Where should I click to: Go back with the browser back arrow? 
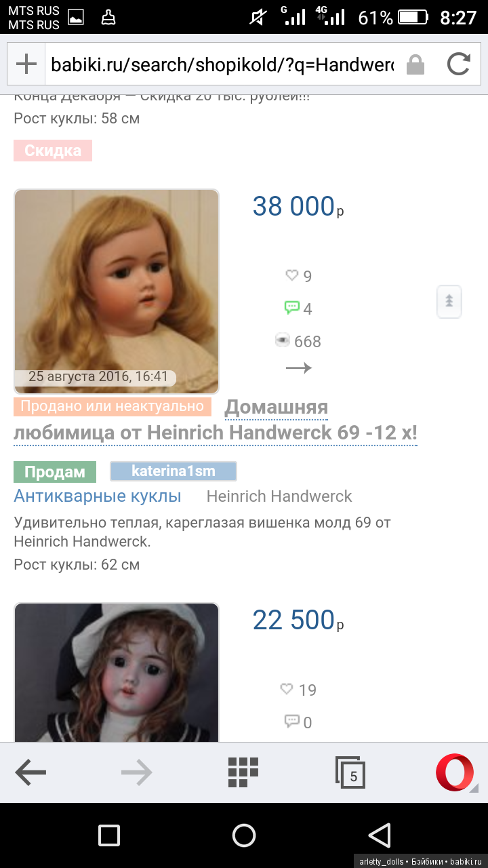click(x=30, y=772)
